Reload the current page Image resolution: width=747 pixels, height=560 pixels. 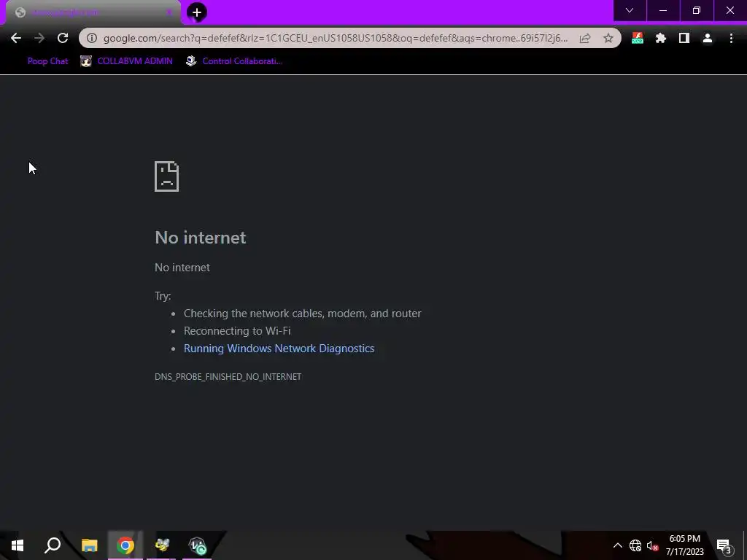(63, 38)
